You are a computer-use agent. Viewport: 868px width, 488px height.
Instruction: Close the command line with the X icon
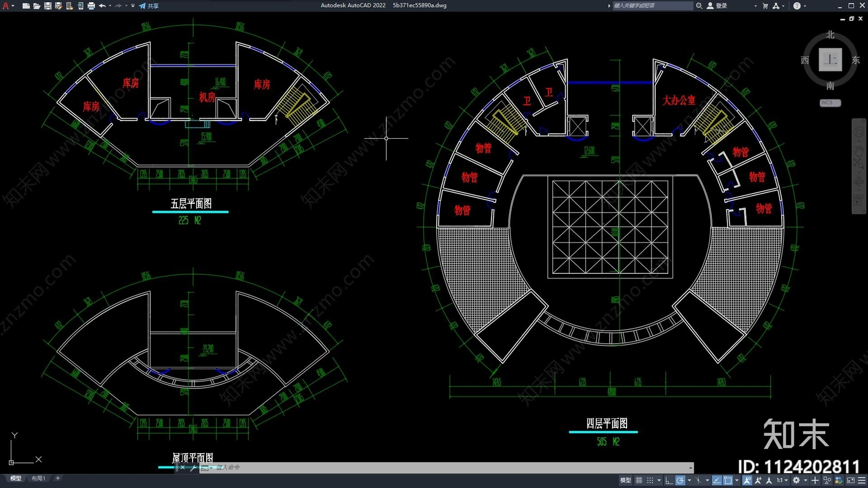[x=182, y=467]
